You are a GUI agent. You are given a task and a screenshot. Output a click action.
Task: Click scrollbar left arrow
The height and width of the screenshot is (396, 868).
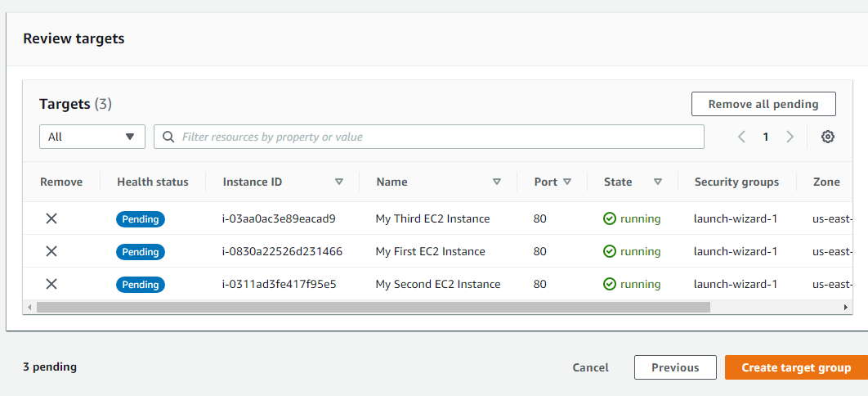29,307
